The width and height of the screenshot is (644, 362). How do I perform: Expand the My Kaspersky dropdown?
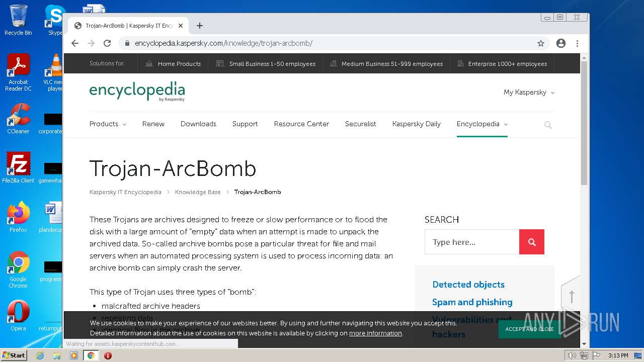(529, 93)
